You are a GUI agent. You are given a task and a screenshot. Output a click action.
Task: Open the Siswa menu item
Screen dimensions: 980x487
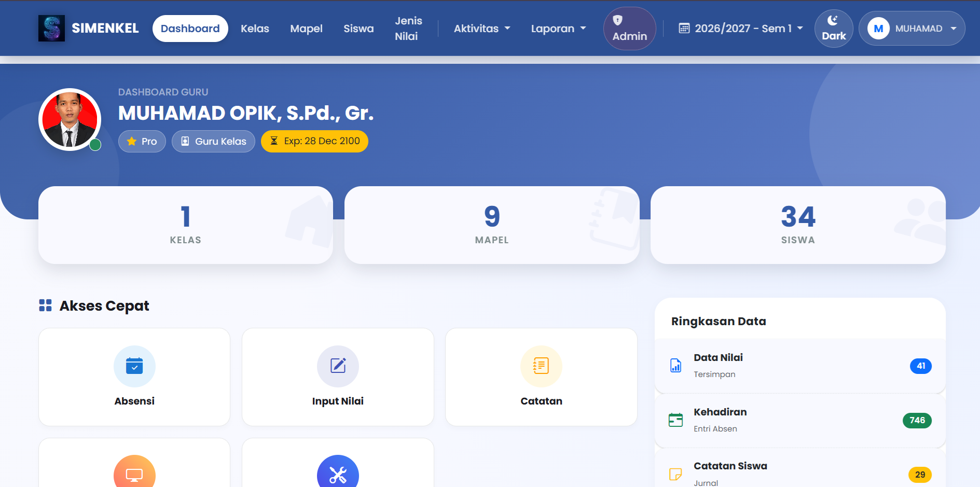358,29
